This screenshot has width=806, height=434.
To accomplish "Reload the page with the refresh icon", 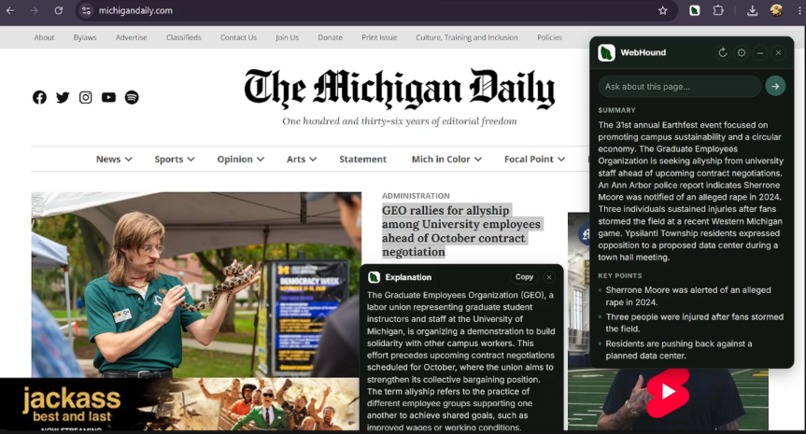I will click(x=59, y=10).
